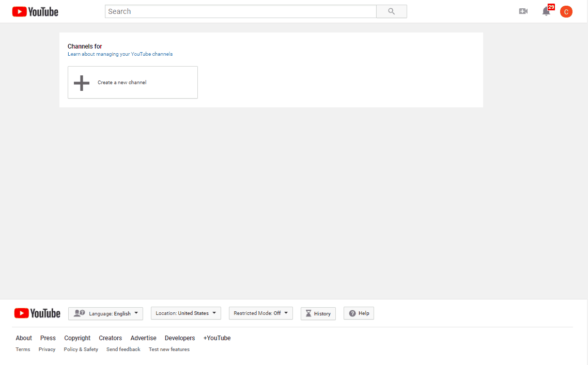Open the Advertise footer link
Screen dimensions: 588x365
point(143,338)
